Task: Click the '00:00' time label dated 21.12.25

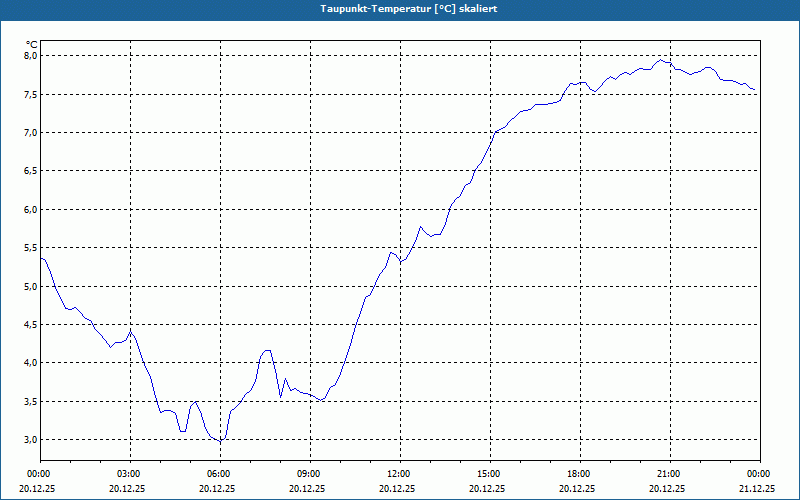Action: coord(760,474)
